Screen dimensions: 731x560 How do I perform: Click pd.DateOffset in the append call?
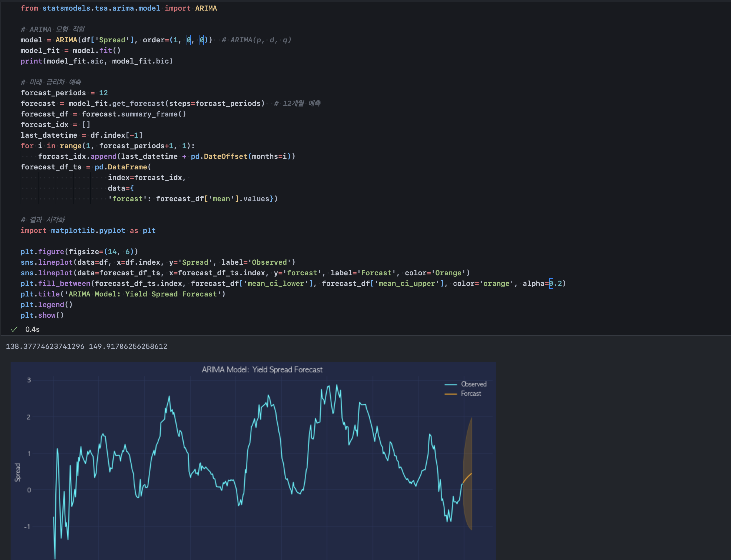coord(219,156)
